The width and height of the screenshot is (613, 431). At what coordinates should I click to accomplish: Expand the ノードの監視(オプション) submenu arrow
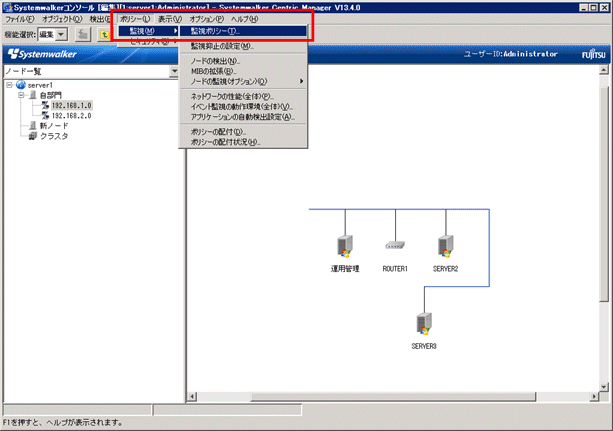point(301,81)
